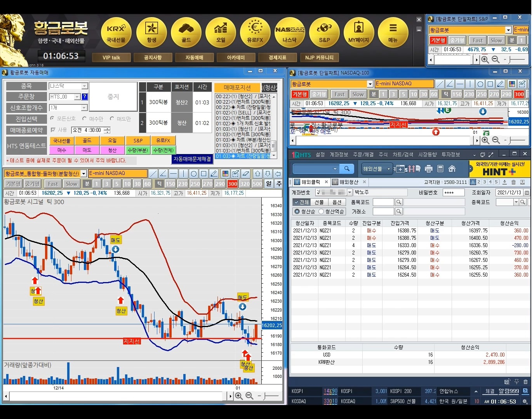Open the MY페이지 gold coin button
The height and width of the screenshot is (419, 532).
(359, 33)
